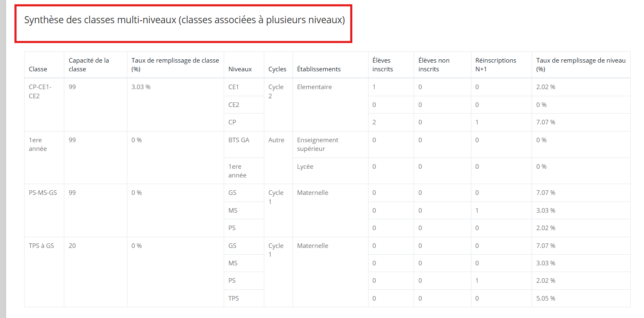Screen dimensions: 644x318
Task: Click the 5.05 % fill rate for TPS
Action: pos(545,299)
